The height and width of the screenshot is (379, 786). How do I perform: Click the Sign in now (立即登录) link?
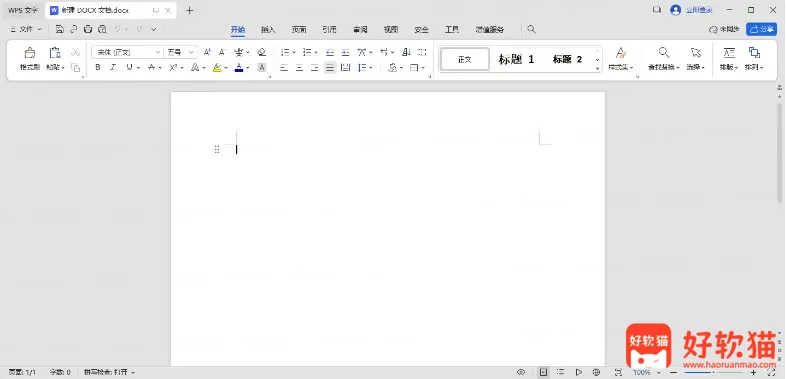699,10
